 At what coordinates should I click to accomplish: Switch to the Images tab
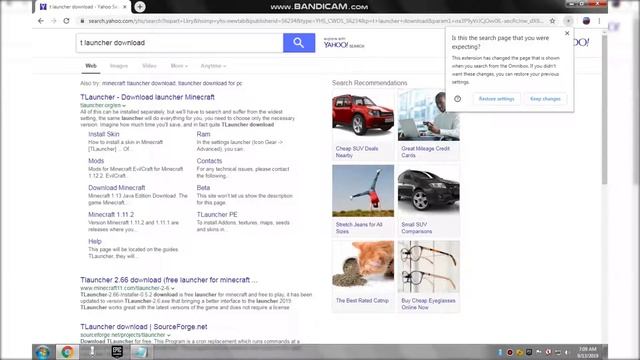click(x=119, y=66)
